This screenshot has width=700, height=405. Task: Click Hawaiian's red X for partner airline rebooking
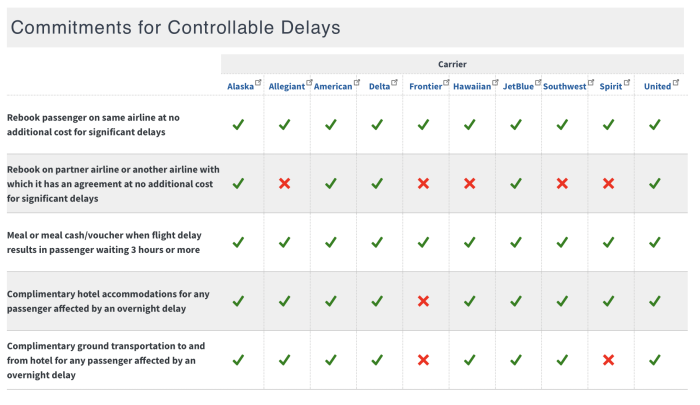[x=470, y=184]
